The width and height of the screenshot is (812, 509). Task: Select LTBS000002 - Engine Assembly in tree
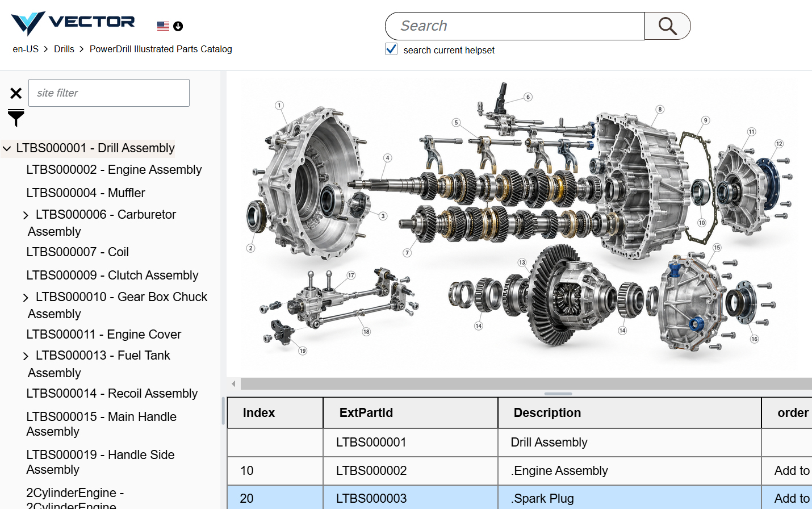114,169
